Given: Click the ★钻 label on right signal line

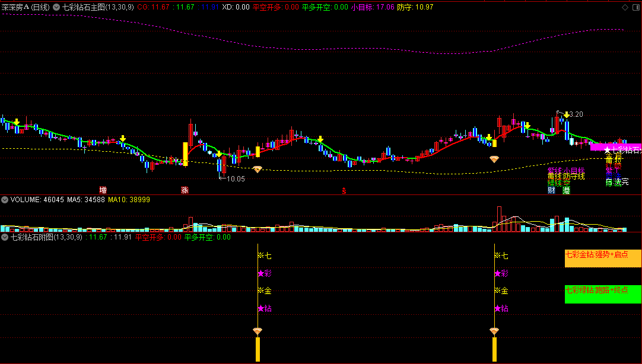Looking at the screenshot, I should [x=501, y=308].
